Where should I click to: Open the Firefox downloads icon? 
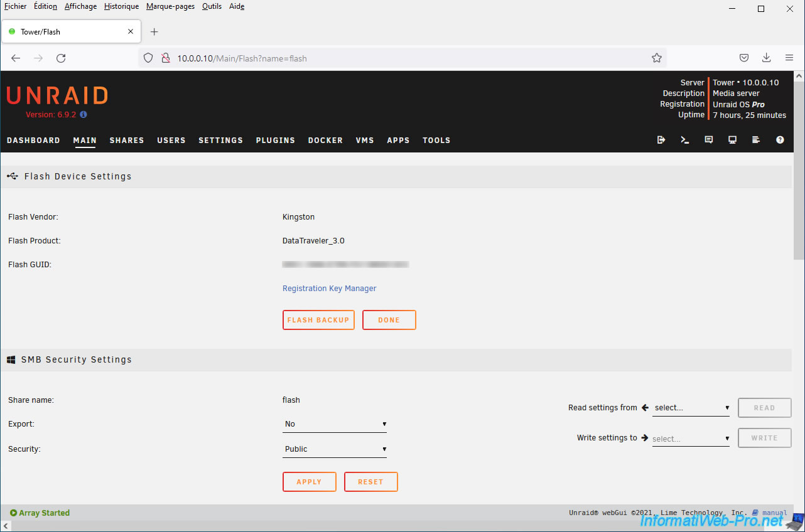[x=766, y=58]
